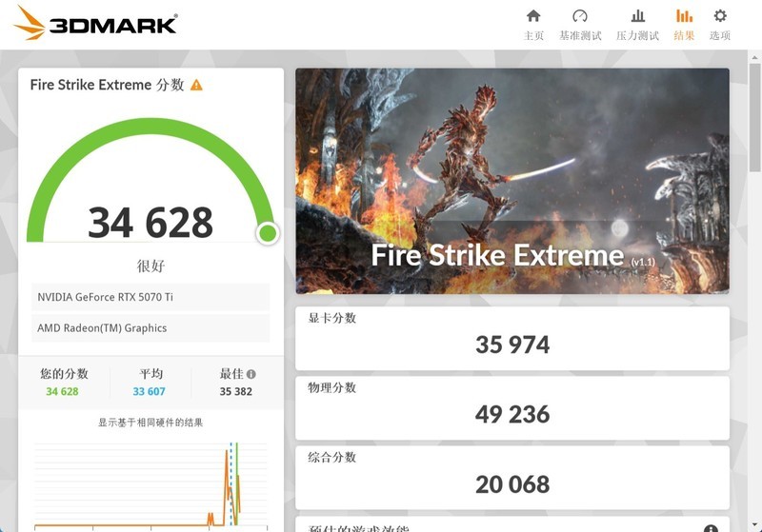Click the Fire Strike Extreme 分数 heading
The image size is (762, 532).
(107, 85)
